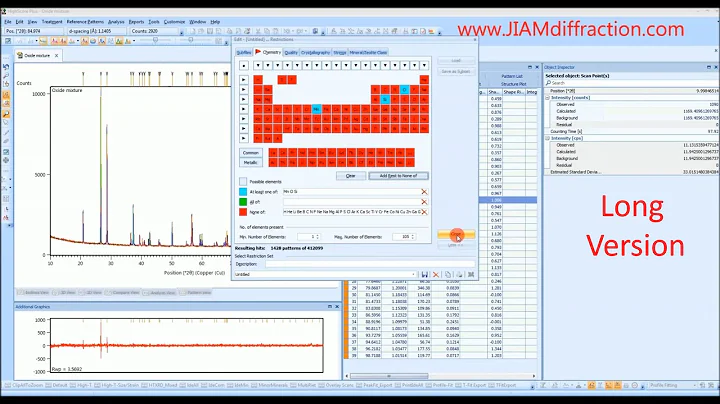The image size is (720, 404).
Task: Toggle the Calcium (Ca) element in the periodic table
Action: [268, 109]
